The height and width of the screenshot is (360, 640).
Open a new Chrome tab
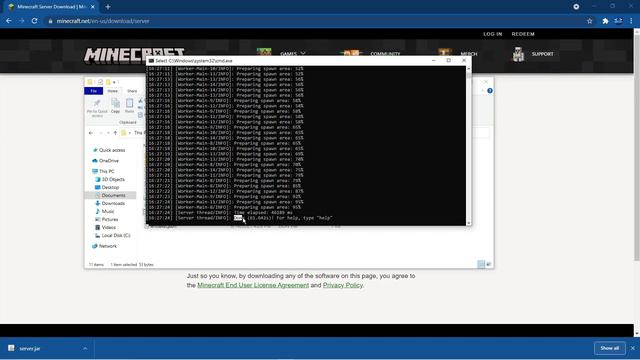[108, 7]
